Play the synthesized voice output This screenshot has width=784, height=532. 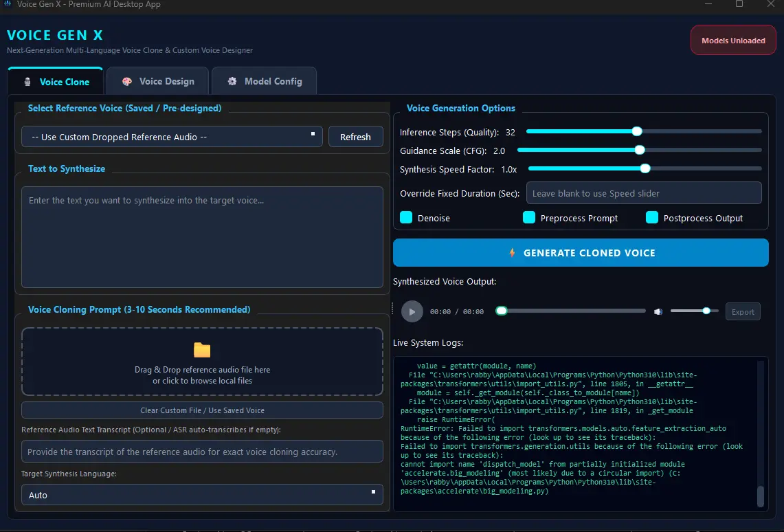tap(412, 311)
